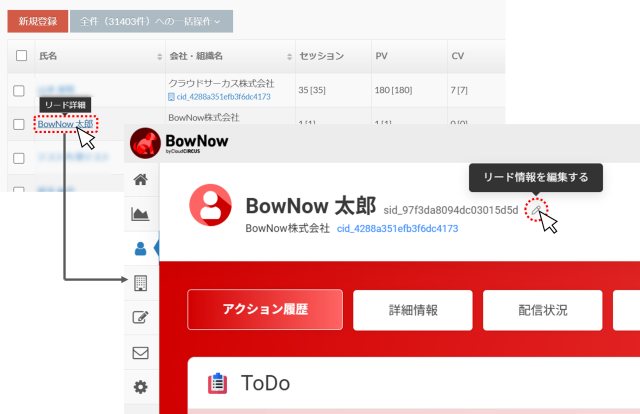640x414 pixels.
Task: Open mail envelope icon in sidebar
Action: pos(140,353)
